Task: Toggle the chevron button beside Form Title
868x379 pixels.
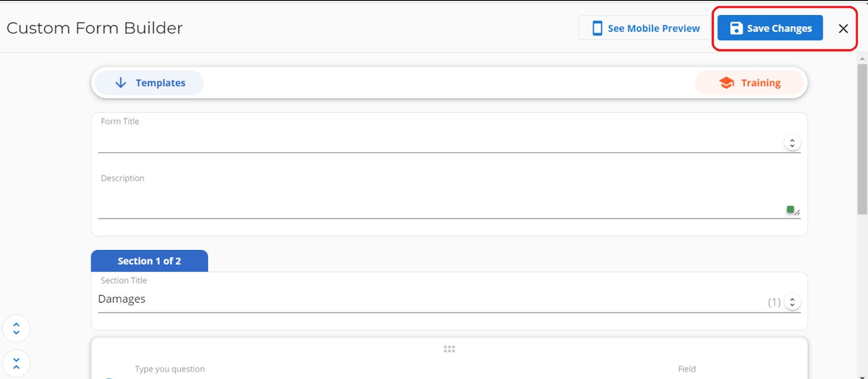Action: [x=792, y=143]
